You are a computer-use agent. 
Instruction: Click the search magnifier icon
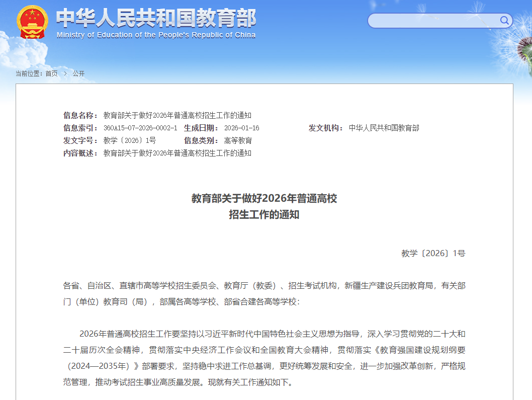point(503,21)
